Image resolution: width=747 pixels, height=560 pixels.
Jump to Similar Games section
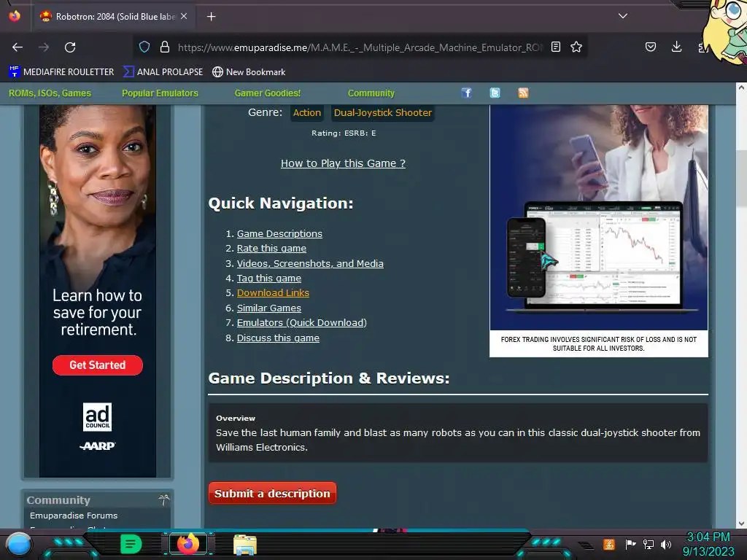(x=269, y=308)
